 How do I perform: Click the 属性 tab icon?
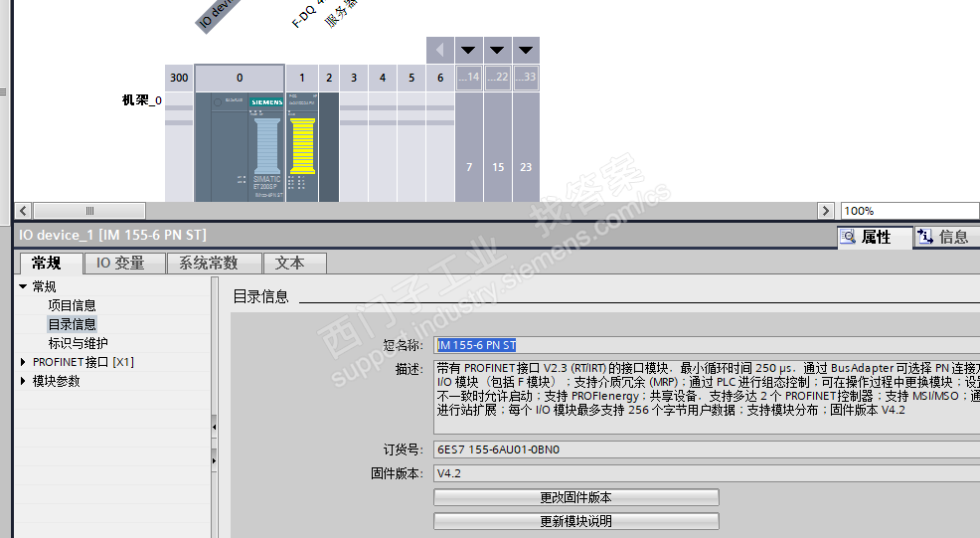[x=848, y=237]
